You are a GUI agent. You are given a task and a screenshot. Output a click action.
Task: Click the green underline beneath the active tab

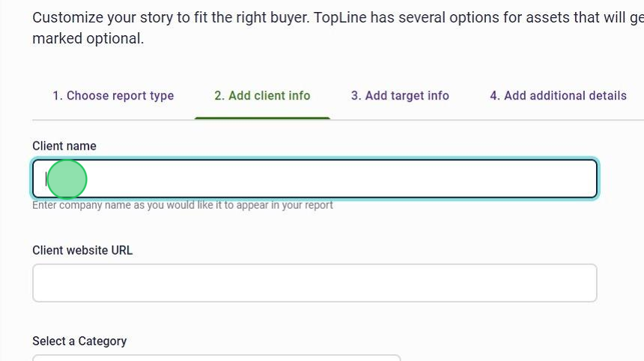[x=262, y=118]
